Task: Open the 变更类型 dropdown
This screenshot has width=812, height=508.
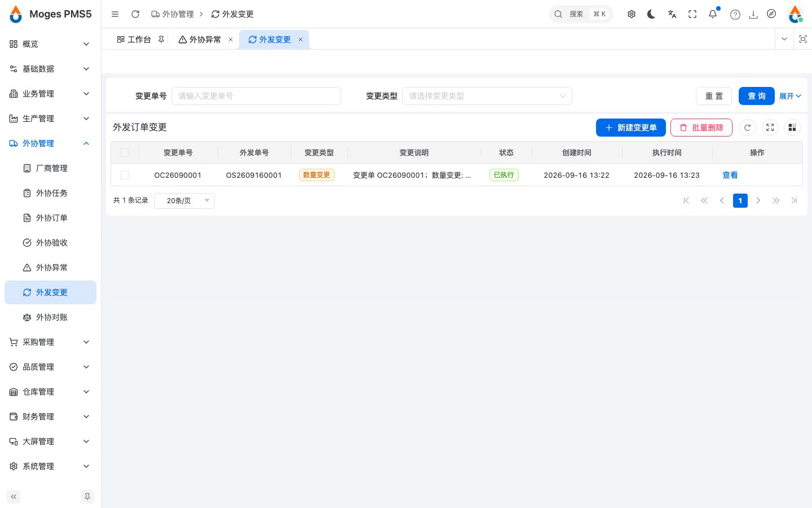Action: (487, 96)
